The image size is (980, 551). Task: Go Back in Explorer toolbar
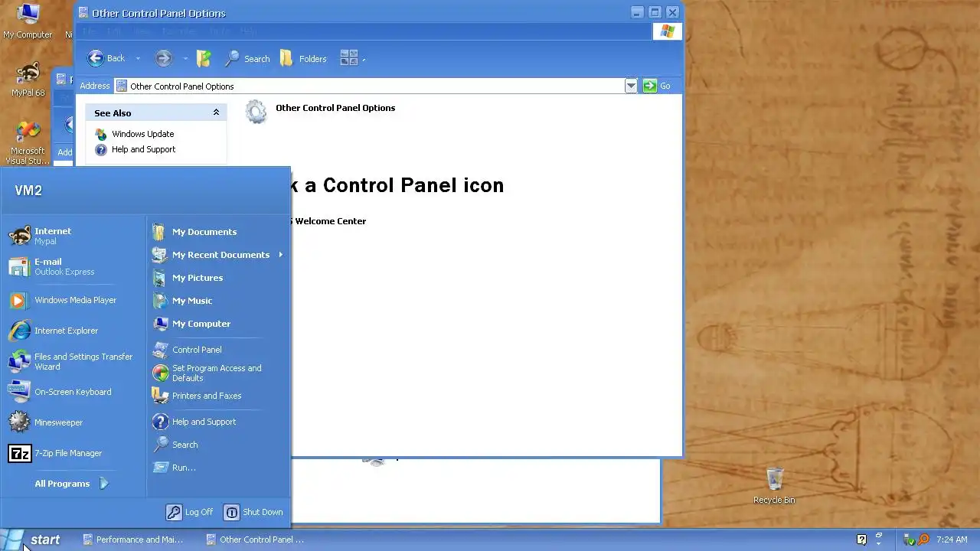[106, 58]
